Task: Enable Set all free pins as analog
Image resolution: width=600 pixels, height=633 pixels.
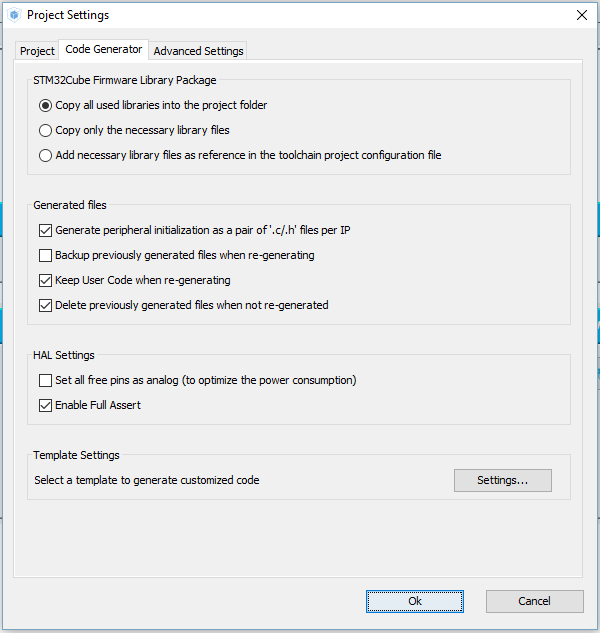Action: coord(45,380)
